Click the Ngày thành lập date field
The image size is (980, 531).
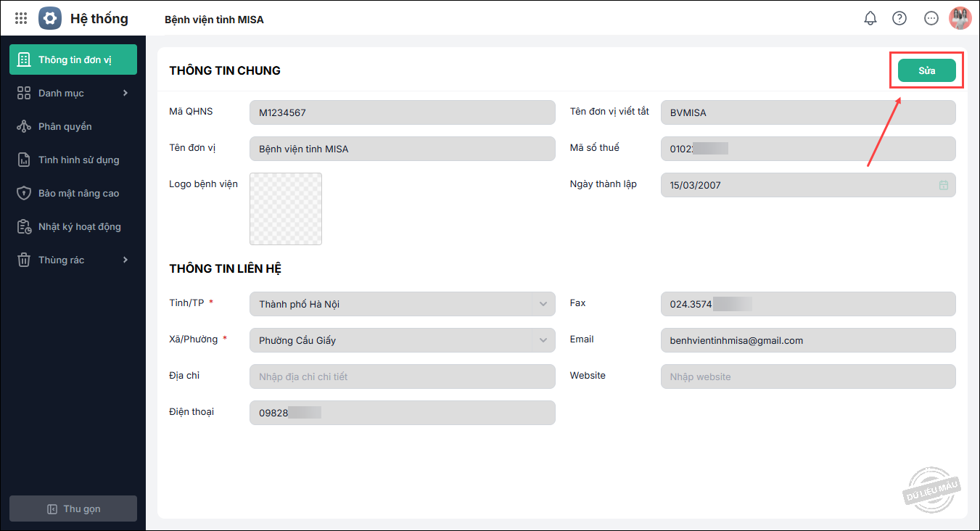click(808, 185)
